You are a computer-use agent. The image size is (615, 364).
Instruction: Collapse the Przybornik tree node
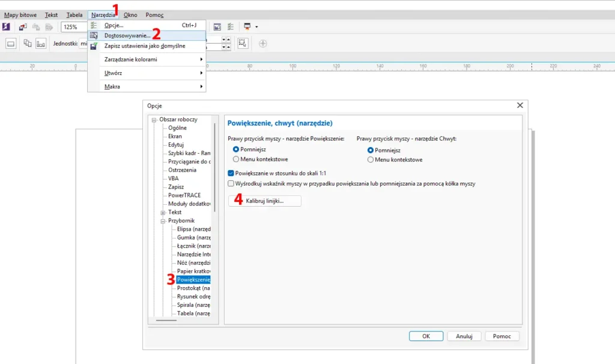[x=163, y=221]
